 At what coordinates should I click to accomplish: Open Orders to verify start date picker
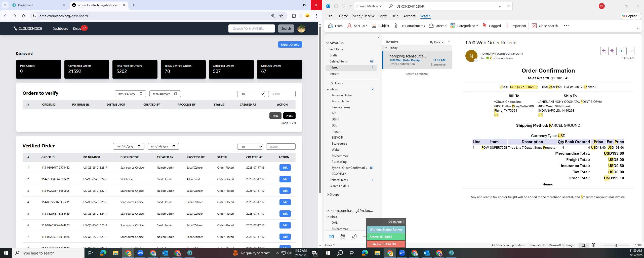click(x=141, y=94)
